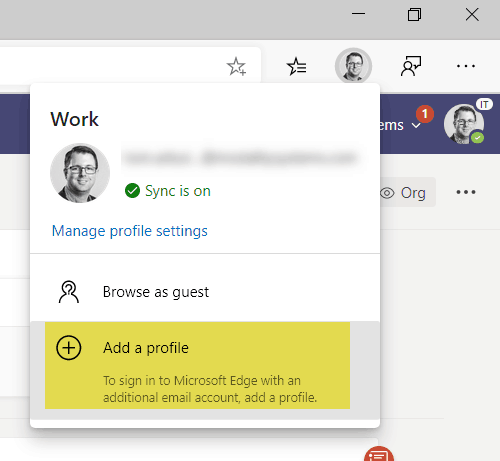Open the Send feedback icon
The image size is (500, 461).
pyautogui.click(x=411, y=66)
